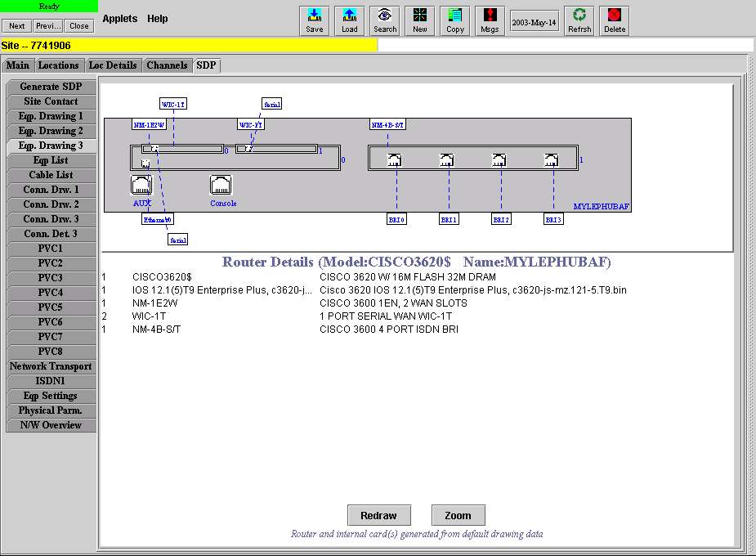Click the Previ... button
756x556 pixels.
pyautogui.click(x=48, y=26)
